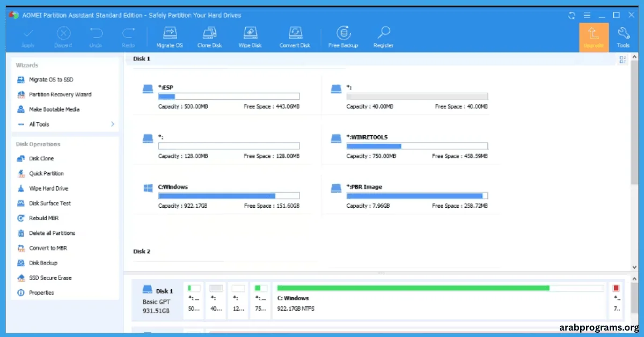Select the 128.00MB unnamed partition card
The width and height of the screenshot is (644, 337).
(x=222, y=146)
